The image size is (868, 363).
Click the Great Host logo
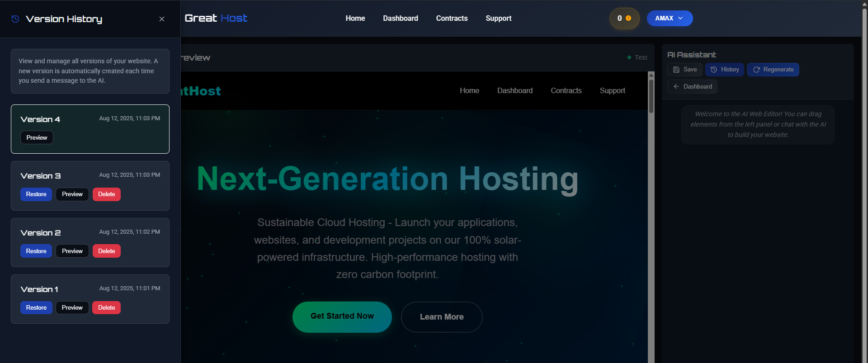pyautogui.click(x=216, y=18)
